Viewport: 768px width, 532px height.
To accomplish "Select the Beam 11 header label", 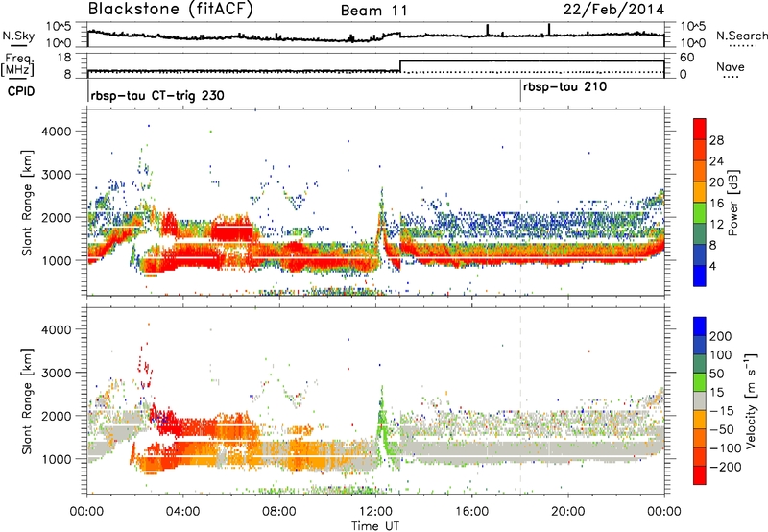I will tap(375, 11).
